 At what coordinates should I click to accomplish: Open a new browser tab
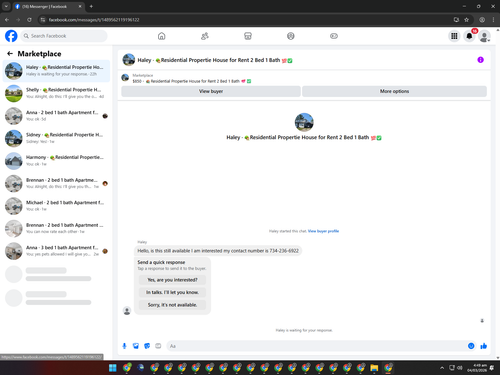pyautogui.click(x=91, y=6)
